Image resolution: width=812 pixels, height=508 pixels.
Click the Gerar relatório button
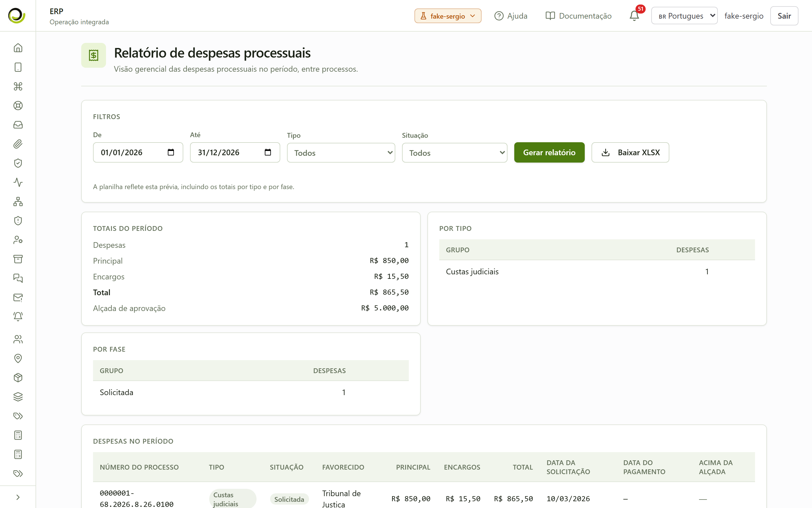point(549,152)
